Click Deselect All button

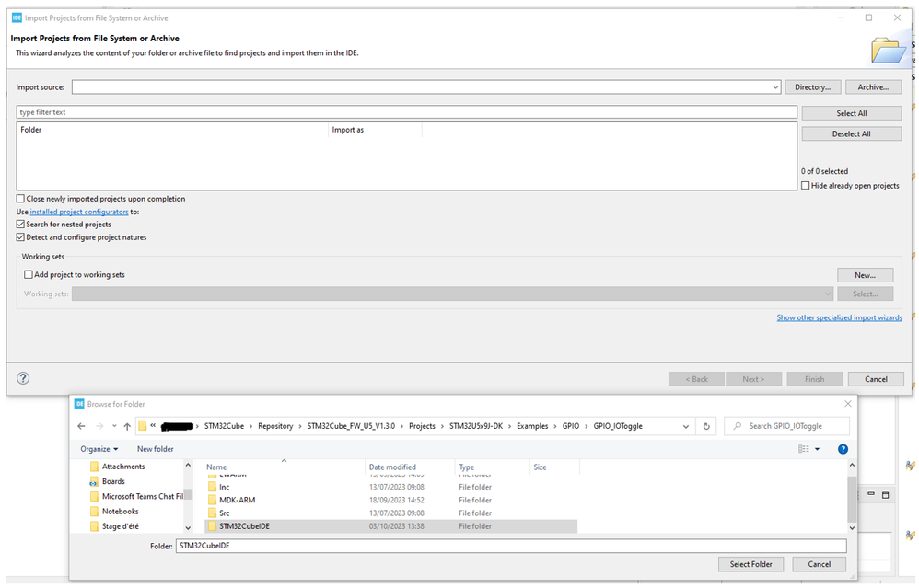coord(852,134)
